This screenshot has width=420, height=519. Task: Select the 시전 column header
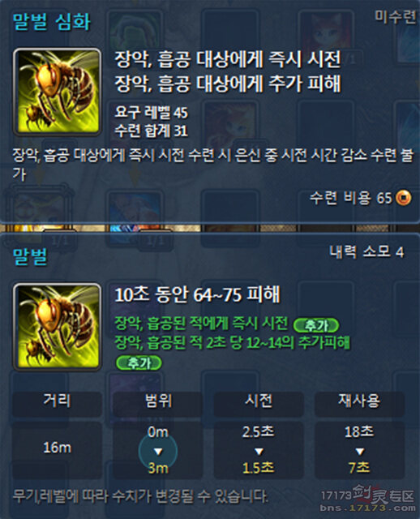tap(259, 401)
